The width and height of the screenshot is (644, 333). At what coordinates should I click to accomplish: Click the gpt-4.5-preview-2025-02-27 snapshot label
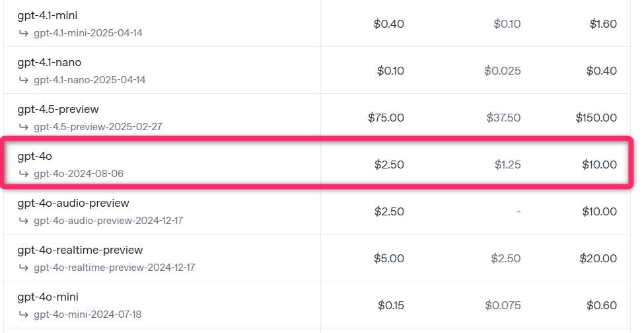[x=98, y=127]
